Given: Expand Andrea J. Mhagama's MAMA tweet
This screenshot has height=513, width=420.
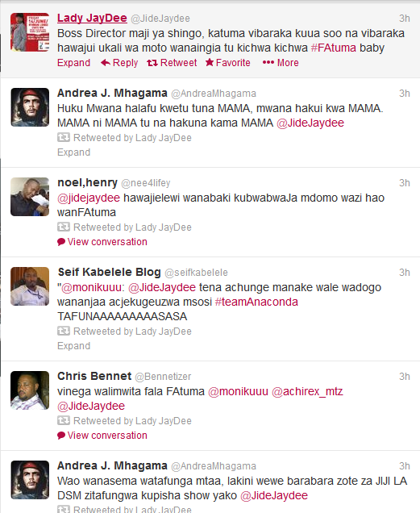Looking at the screenshot, I should point(73,152).
